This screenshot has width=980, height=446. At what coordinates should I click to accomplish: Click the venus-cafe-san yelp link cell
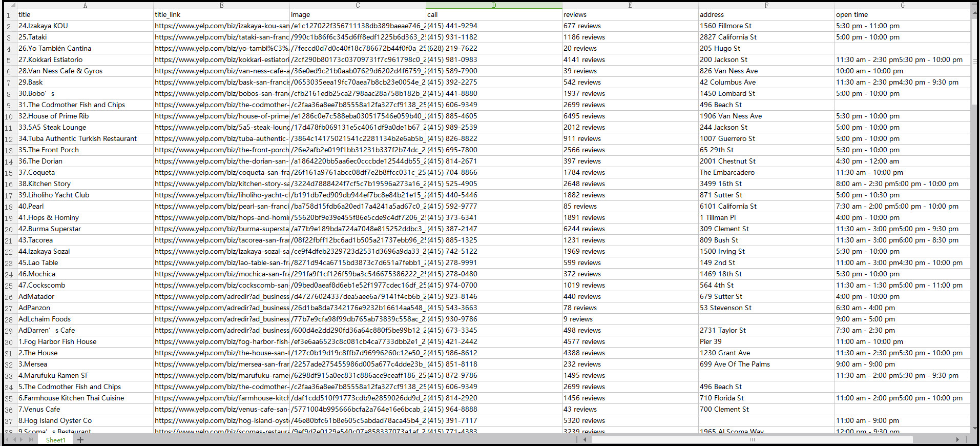pyautogui.click(x=221, y=410)
